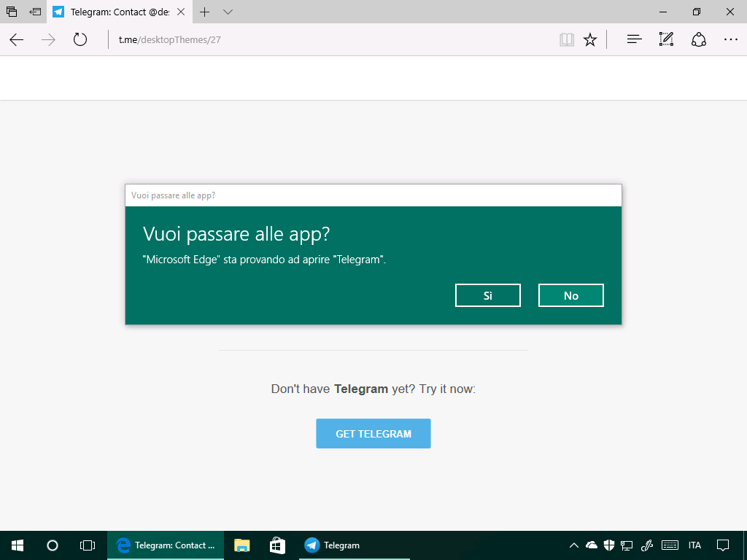747x560 pixels.
Task: Go forward with the forward arrow
Action: coord(49,39)
